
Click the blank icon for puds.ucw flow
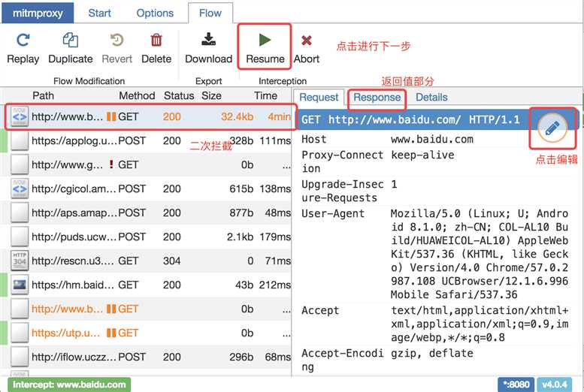pyautogui.click(x=20, y=237)
